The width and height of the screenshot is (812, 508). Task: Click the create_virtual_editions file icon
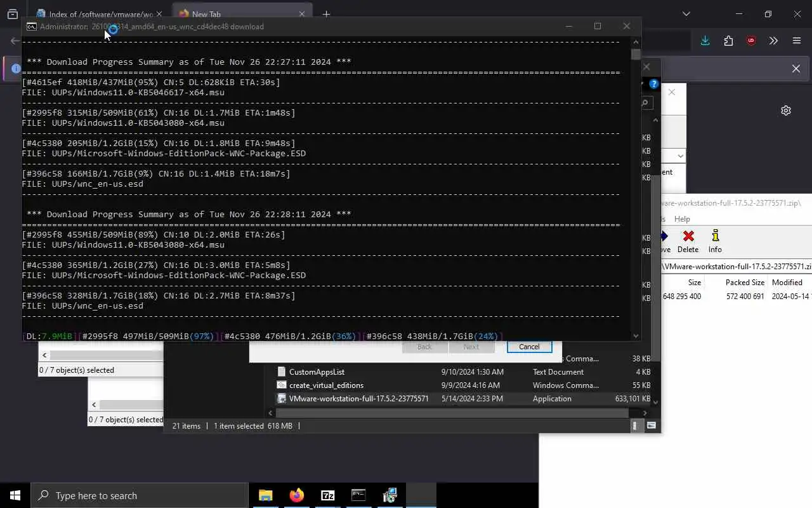(x=282, y=385)
